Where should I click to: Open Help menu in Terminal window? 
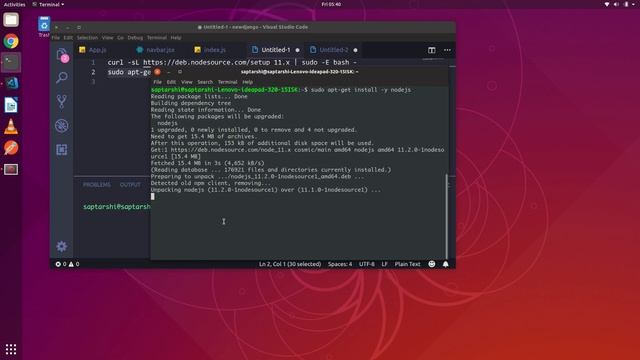(247, 82)
